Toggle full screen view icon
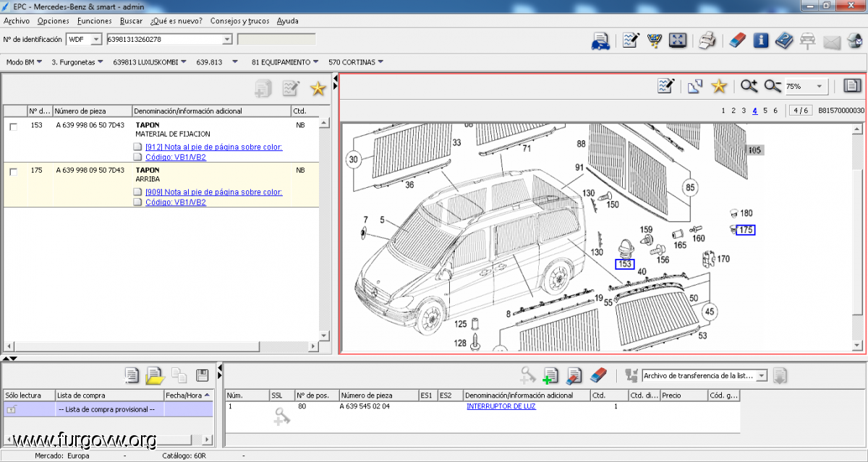Image resolution: width=868 pixels, height=462 pixels. [678, 40]
